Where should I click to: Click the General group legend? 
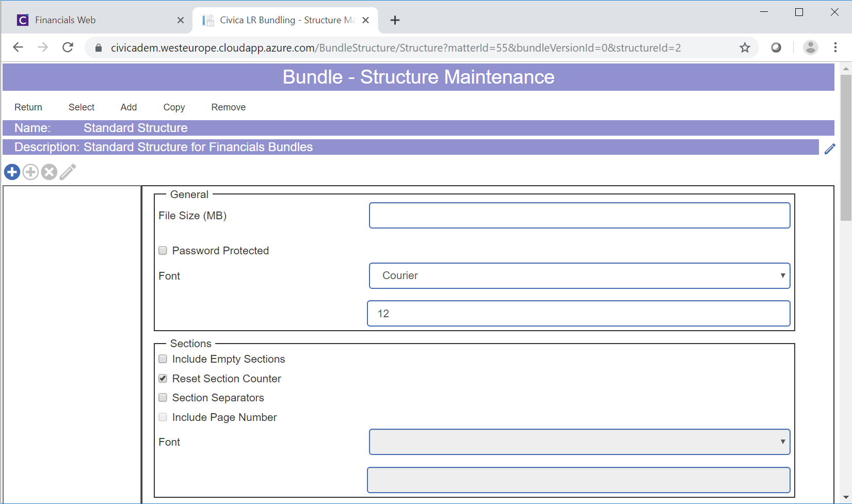pos(189,194)
